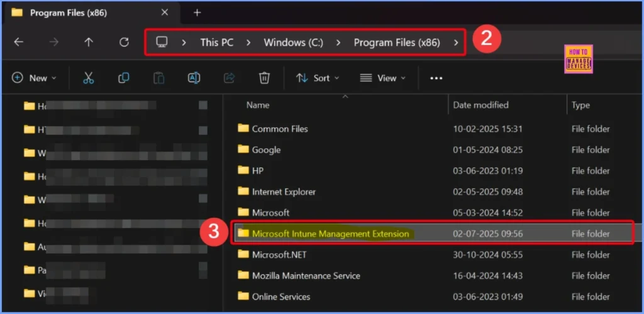Close the Program Files (x86) tab
This screenshot has height=314, width=644.
165,13
